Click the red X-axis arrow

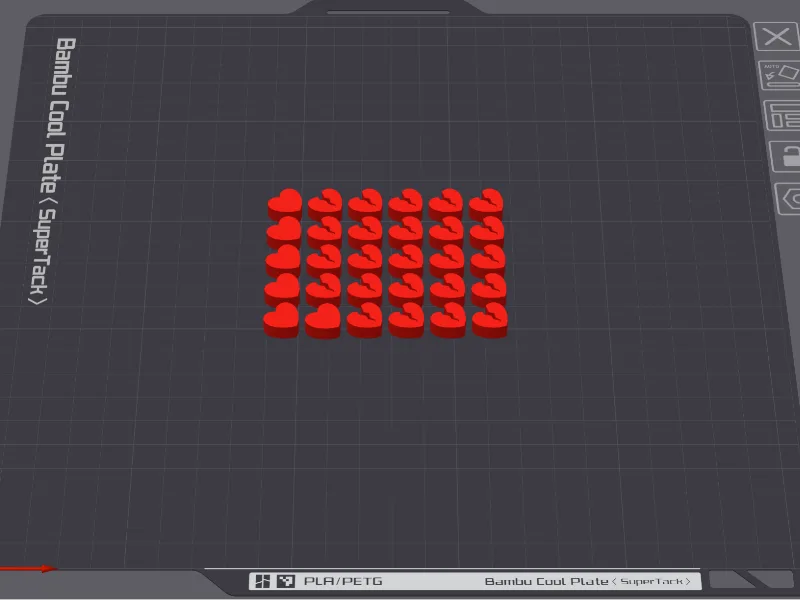click(28, 568)
